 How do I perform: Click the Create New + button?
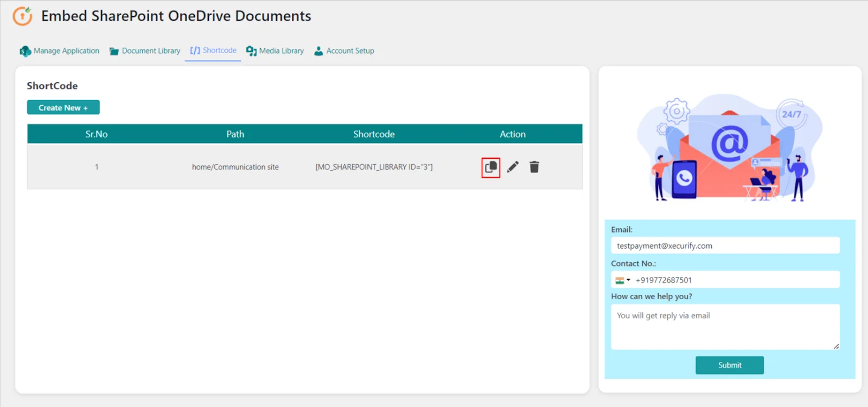[x=63, y=107]
